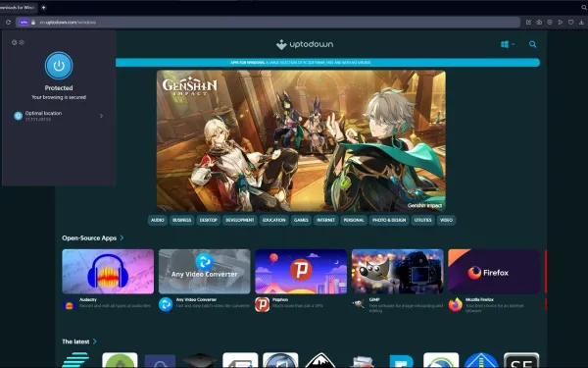588x368 pixels.
Task: Reload the page with refresh icon
Action: [8, 23]
